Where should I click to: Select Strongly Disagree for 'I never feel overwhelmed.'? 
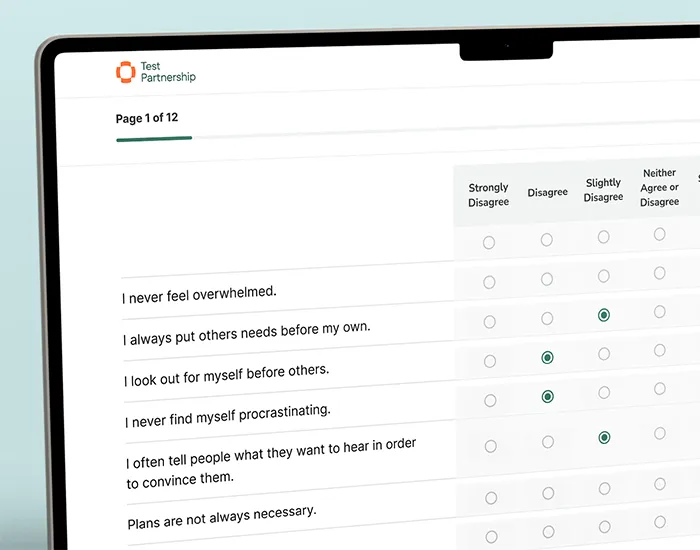489,282
